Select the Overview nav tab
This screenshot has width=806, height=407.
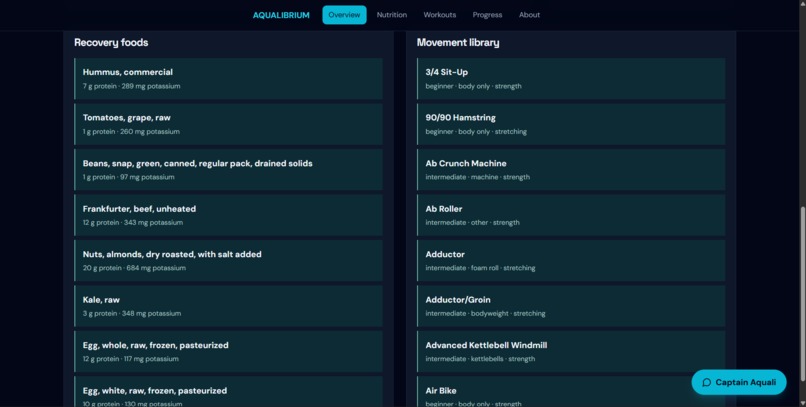(344, 15)
